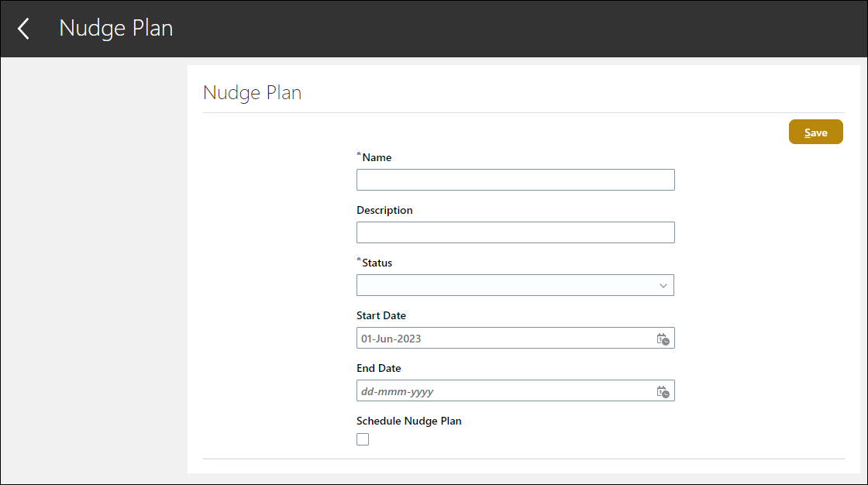Select the Nudge Plan title bar label
The image size is (868, 485).
click(x=115, y=28)
